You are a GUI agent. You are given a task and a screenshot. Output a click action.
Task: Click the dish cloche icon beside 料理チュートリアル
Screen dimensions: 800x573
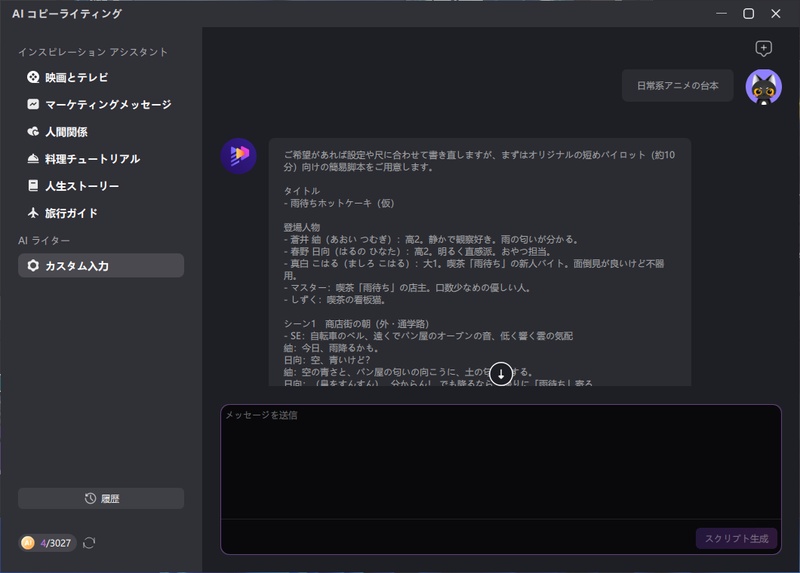[x=33, y=159]
